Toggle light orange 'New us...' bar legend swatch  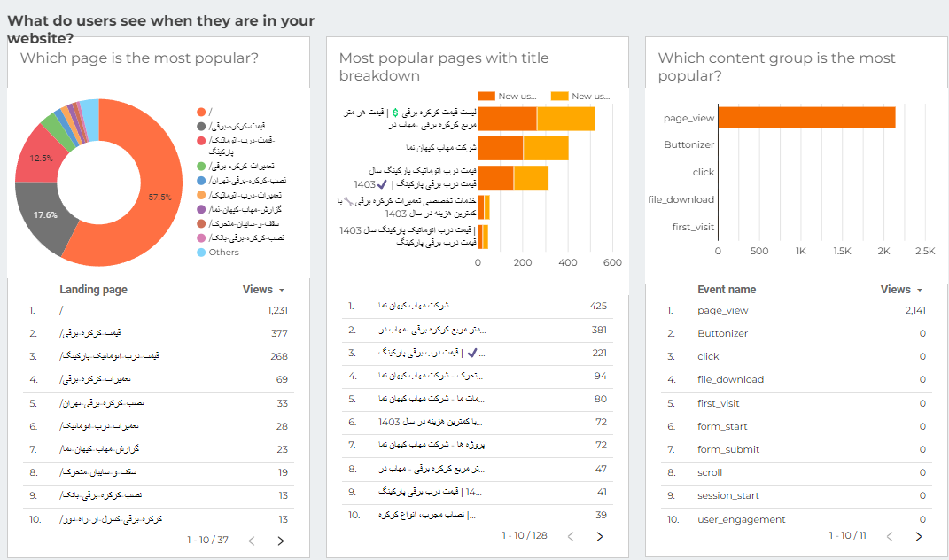(x=560, y=96)
